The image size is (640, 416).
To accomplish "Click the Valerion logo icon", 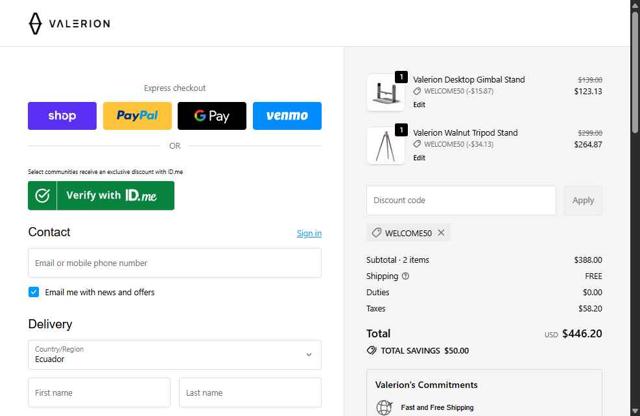I will 36,23.
